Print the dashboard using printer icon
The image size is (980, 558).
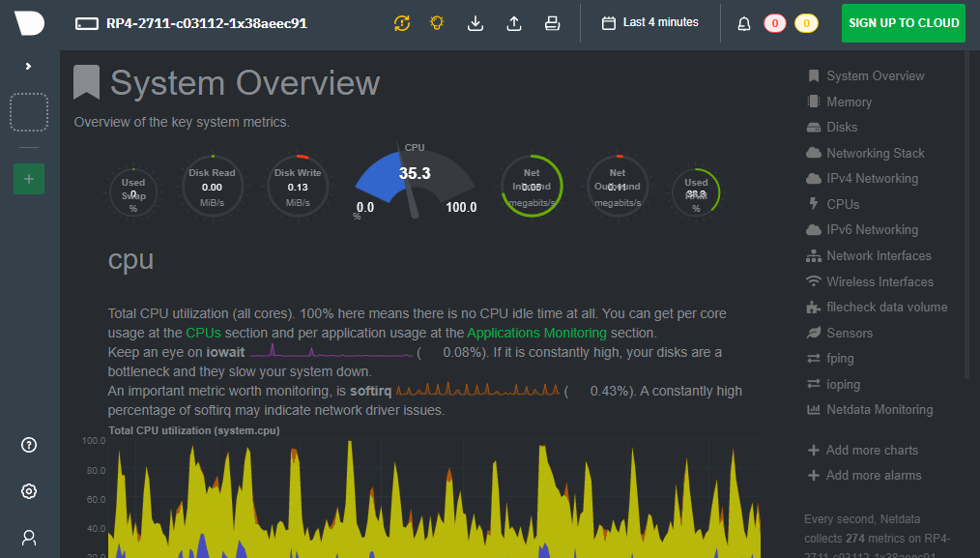tap(552, 23)
